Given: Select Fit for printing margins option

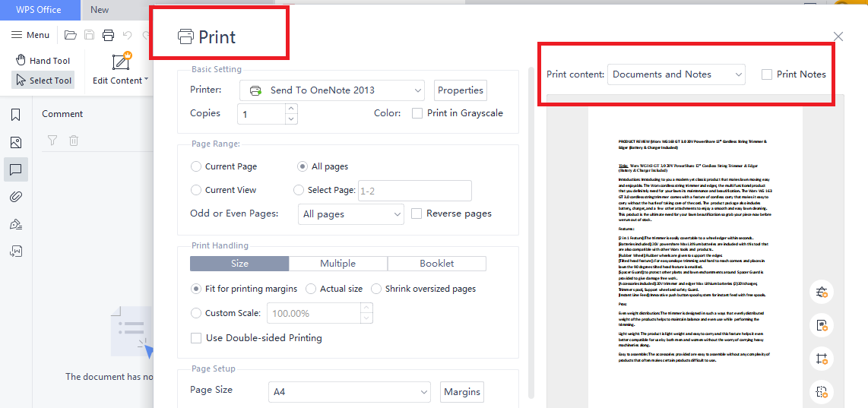Looking at the screenshot, I should coord(196,289).
